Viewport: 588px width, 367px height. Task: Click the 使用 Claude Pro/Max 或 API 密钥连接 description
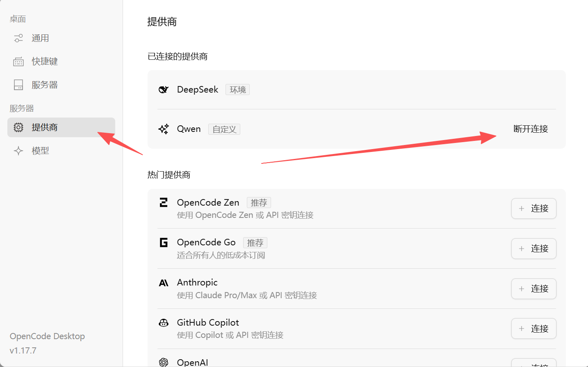click(247, 295)
